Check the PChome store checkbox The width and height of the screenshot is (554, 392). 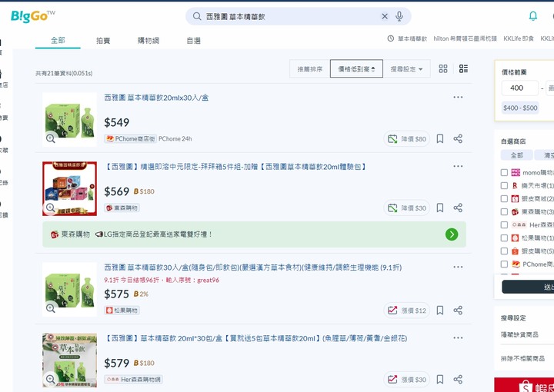pos(504,264)
